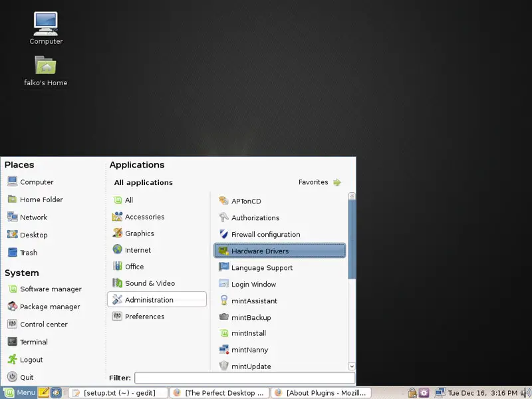The height and width of the screenshot is (399, 532).
Task: Click the Menu button on the panel
Action: 19,392
